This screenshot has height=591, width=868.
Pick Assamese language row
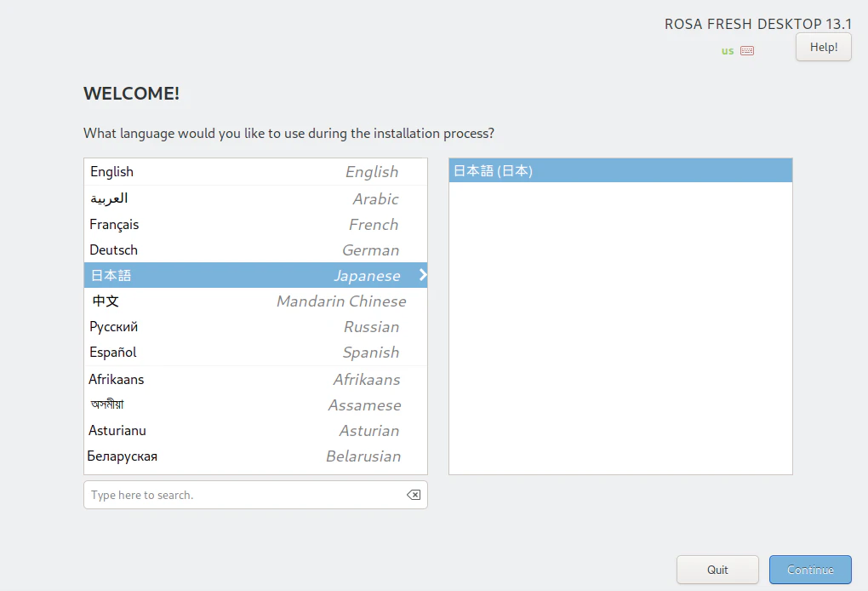pyautogui.click(x=255, y=405)
